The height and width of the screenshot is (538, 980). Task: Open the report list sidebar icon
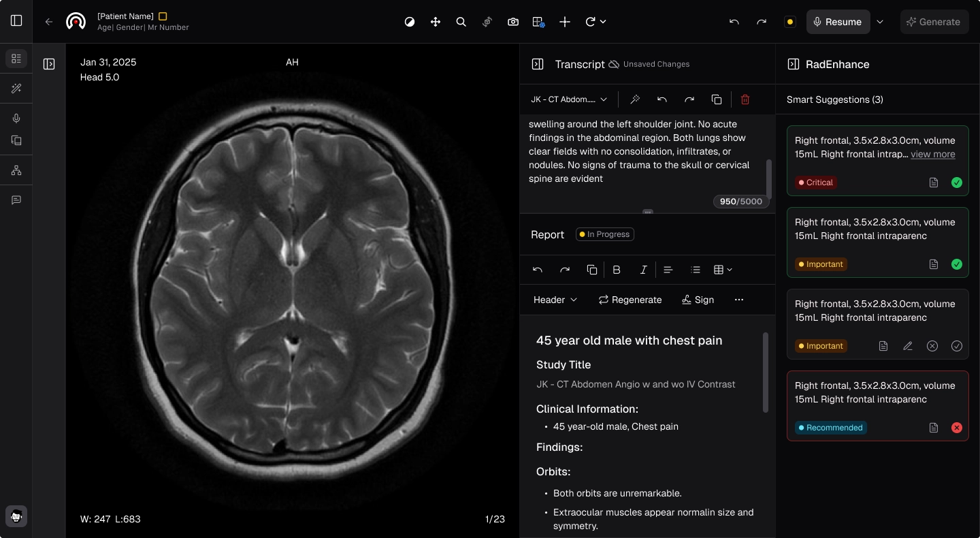pos(16,59)
